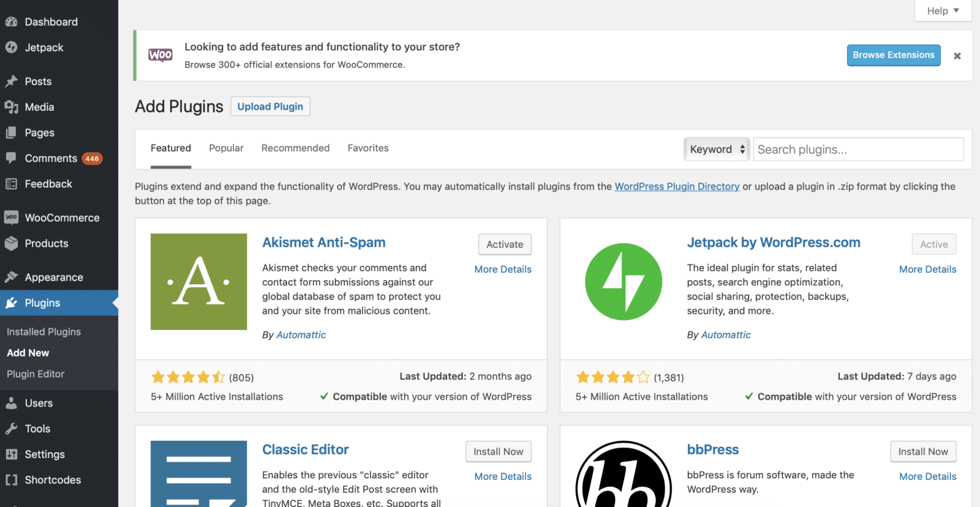Dismiss the WooCommerce extensions notice
This screenshot has width=980, height=507.
pyautogui.click(x=957, y=56)
